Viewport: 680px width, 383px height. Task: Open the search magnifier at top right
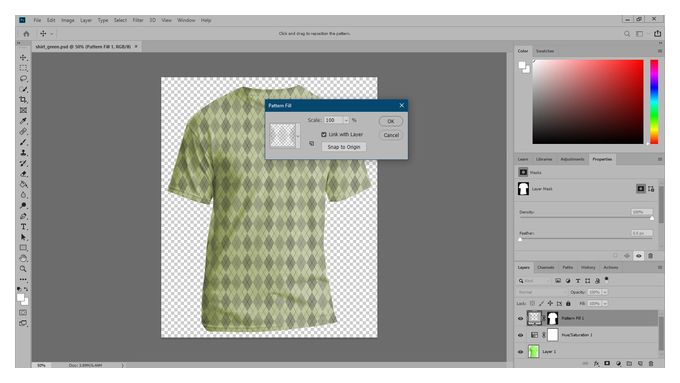[627, 33]
